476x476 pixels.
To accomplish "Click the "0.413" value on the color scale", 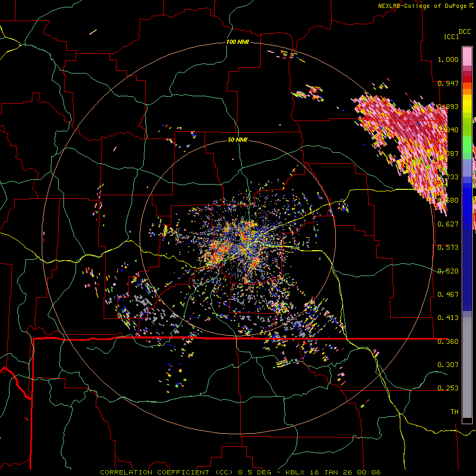I will pyautogui.click(x=448, y=318).
